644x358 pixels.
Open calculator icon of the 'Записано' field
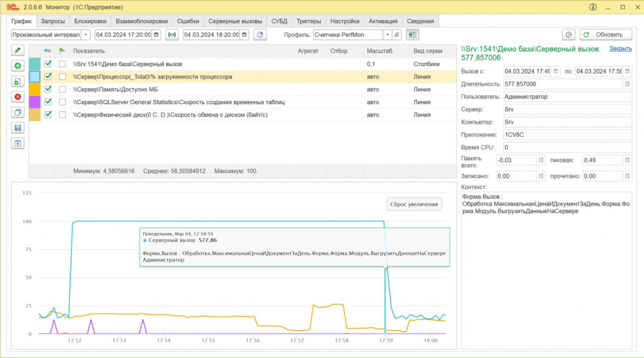click(541, 176)
